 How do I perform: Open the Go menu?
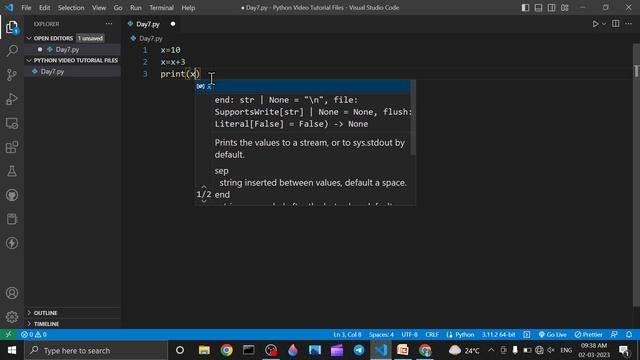(x=118, y=8)
